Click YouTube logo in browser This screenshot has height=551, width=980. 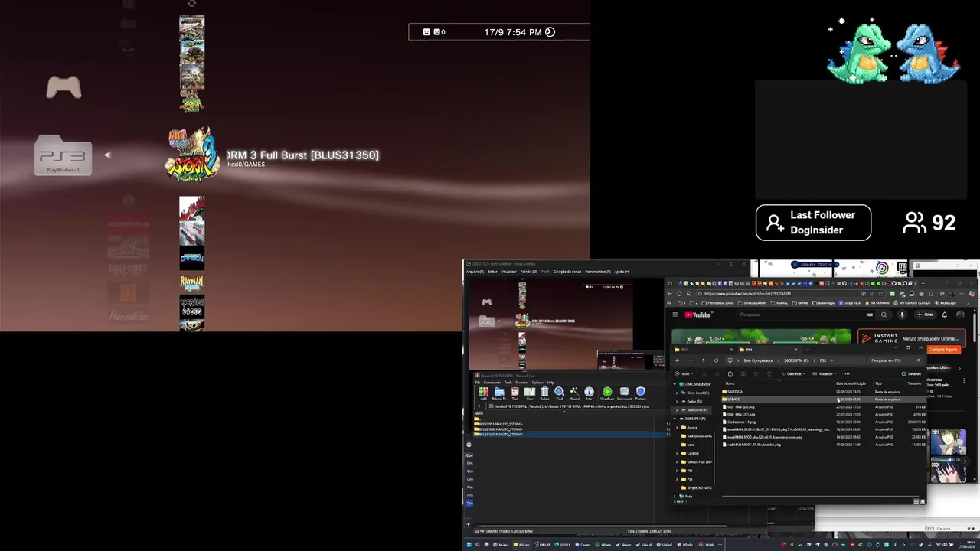point(697,315)
